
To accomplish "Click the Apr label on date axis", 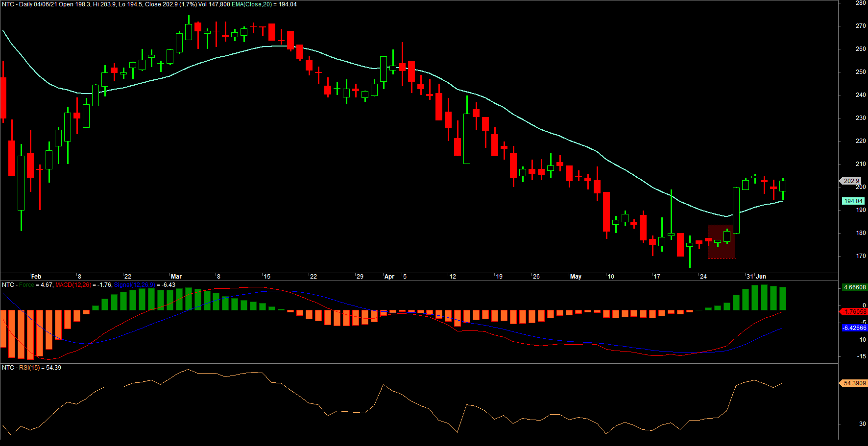I will [389, 277].
